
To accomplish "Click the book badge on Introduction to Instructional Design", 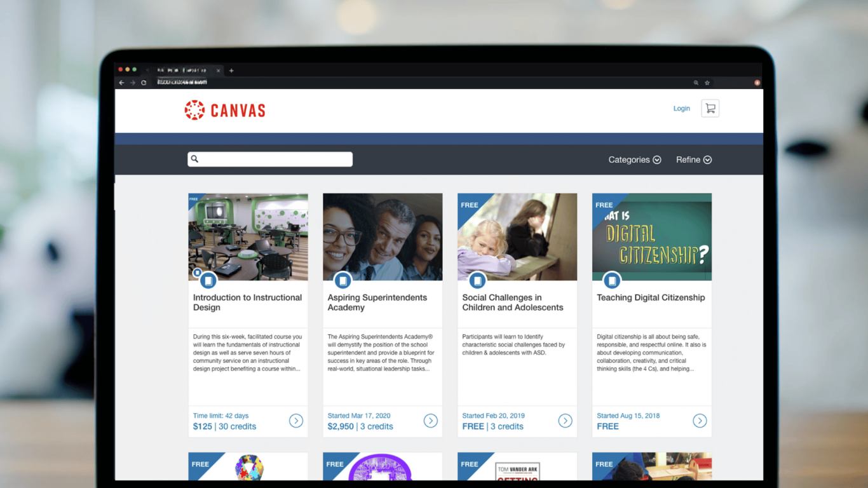I will [x=208, y=280].
